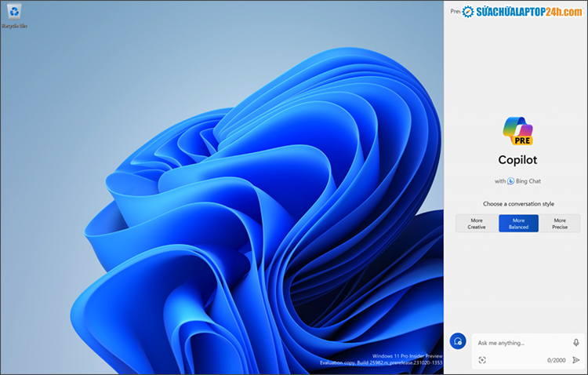
Task: Select the More Creative conversation style
Action: [477, 224]
